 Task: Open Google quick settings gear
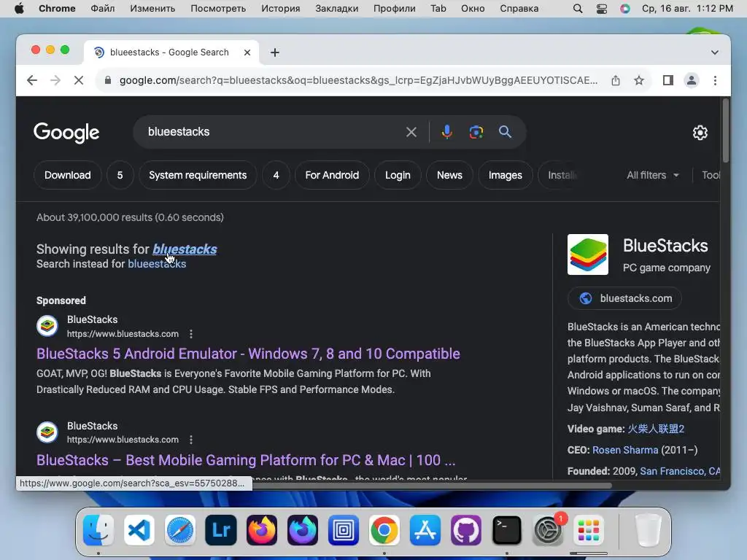pyautogui.click(x=700, y=133)
